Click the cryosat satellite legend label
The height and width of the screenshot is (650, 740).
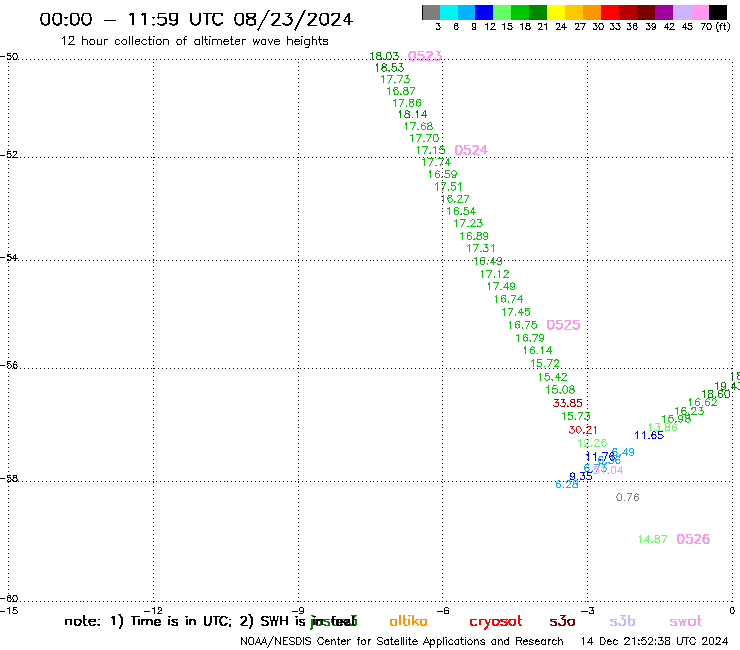pos(496,622)
